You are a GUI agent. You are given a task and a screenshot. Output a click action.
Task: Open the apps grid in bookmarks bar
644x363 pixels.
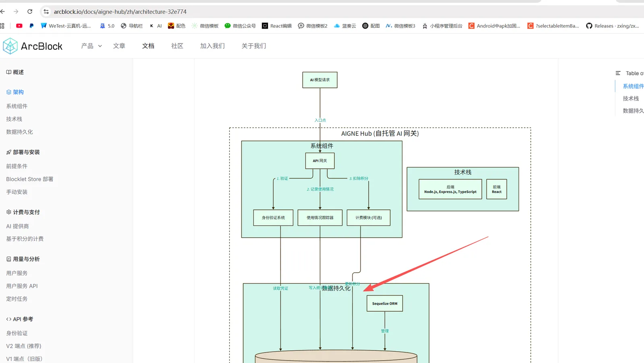point(2,26)
